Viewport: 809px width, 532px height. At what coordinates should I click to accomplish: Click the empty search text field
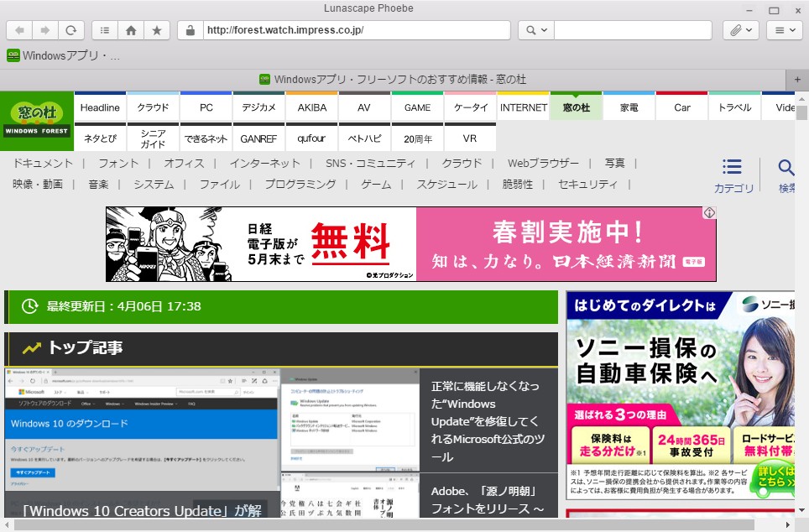click(x=633, y=30)
